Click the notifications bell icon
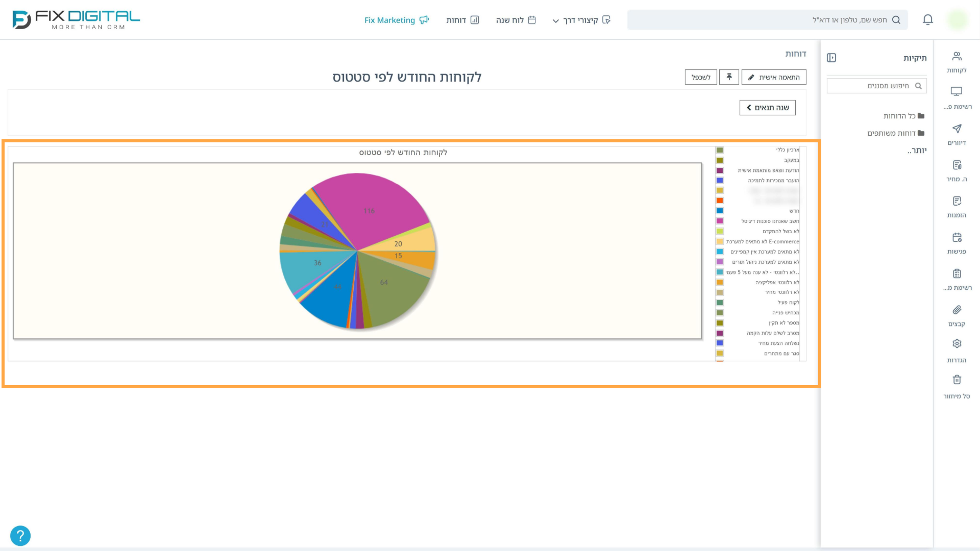The image size is (980, 551). click(x=928, y=20)
